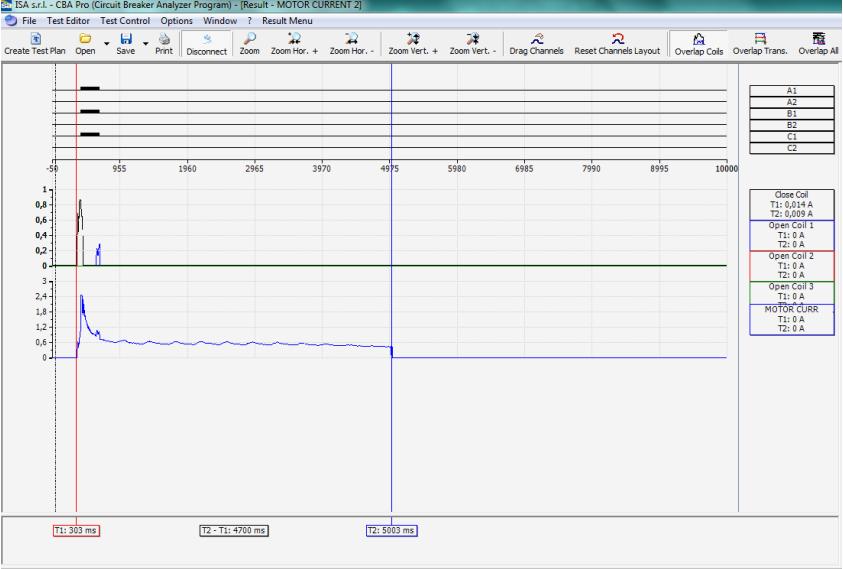Viewport: 843px width, 569px height.
Task: Toggle Overlap Trans. view
Action: 760,44
